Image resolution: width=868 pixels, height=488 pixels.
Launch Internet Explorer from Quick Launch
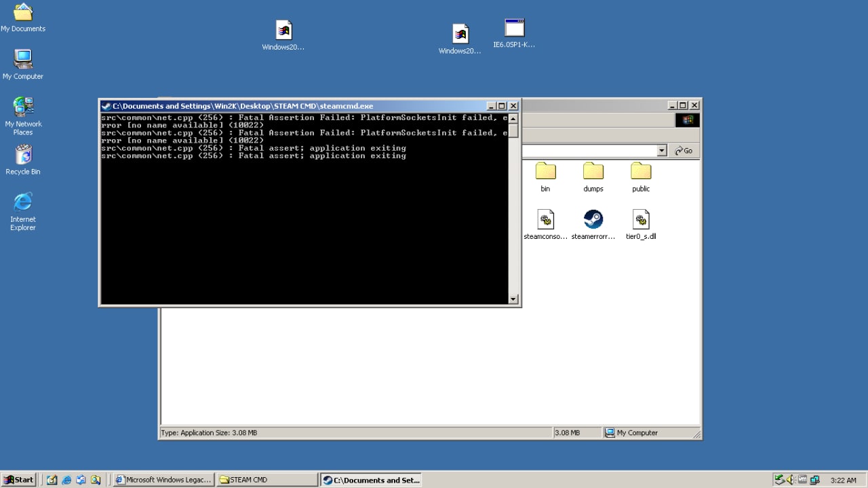[x=66, y=480]
